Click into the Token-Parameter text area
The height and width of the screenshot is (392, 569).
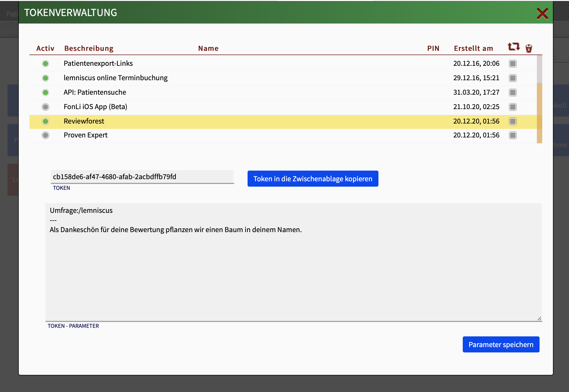point(294,262)
